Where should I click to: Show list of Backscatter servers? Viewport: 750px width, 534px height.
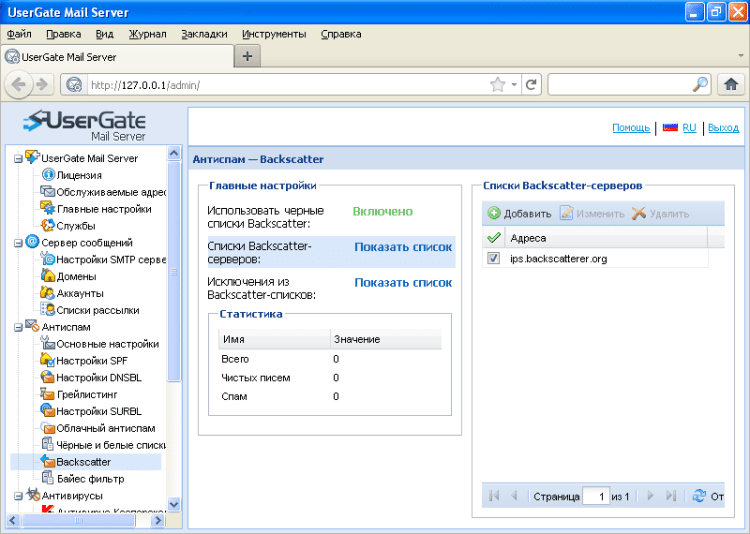point(403,247)
